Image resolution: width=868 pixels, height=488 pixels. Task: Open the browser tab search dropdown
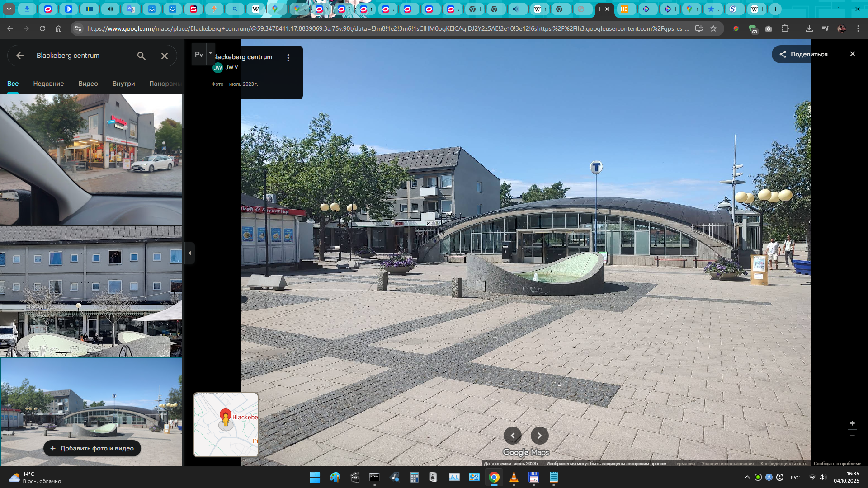[x=9, y=9]
